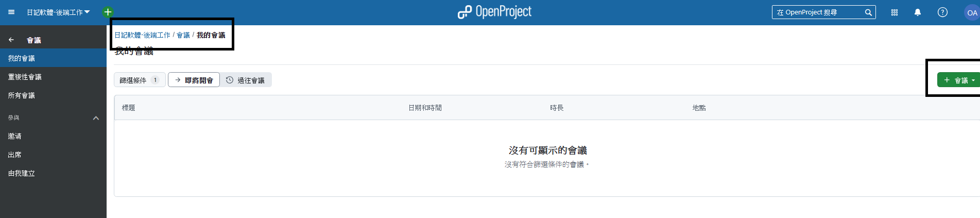This screenshot has width=980, height=218.
Task: Collapse the 參與 section chevron
Action: click(96, 118)
